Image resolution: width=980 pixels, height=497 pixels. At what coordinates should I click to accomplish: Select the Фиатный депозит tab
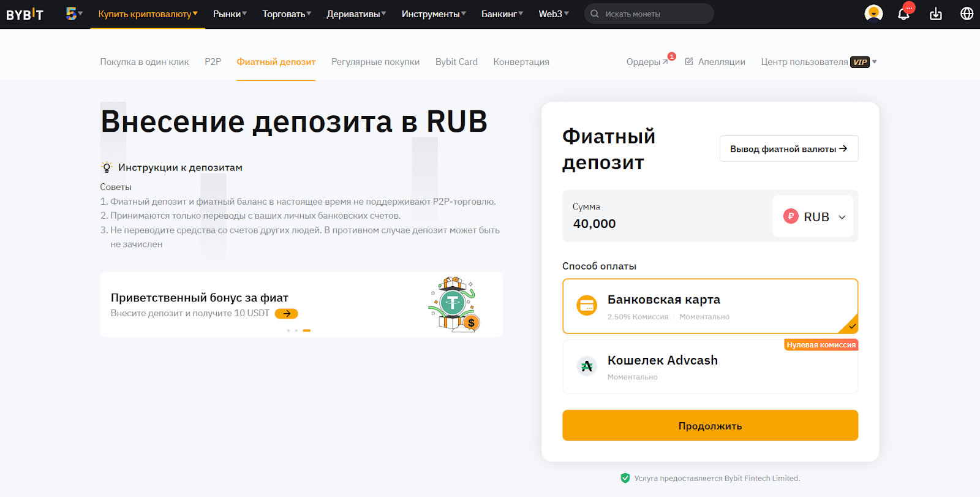[276, 62]
